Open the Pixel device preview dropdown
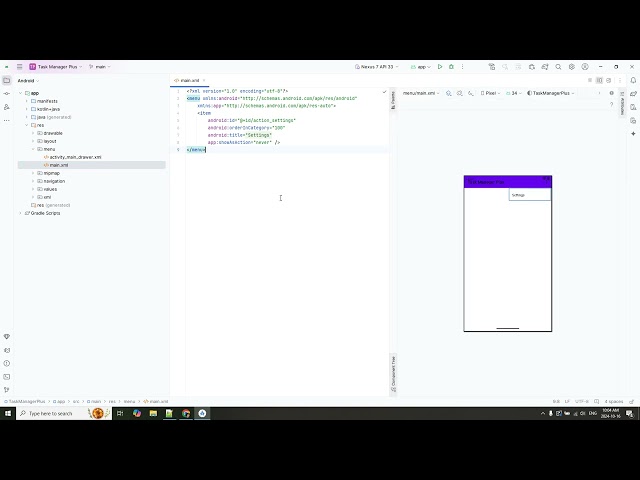Screen dimensions: 640x480 click(490, 93)
